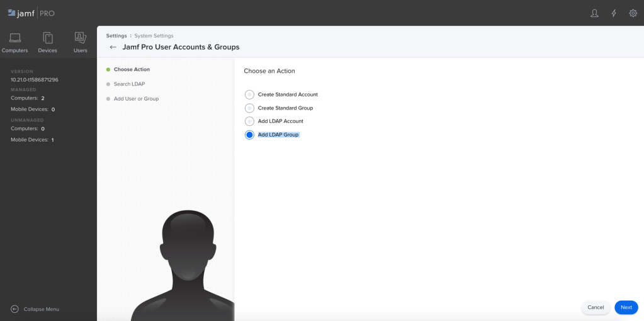The width and height of the screenshot is (644, 321).
Task: Choose the Add LDAP Account option
Action: pos(249,121)
